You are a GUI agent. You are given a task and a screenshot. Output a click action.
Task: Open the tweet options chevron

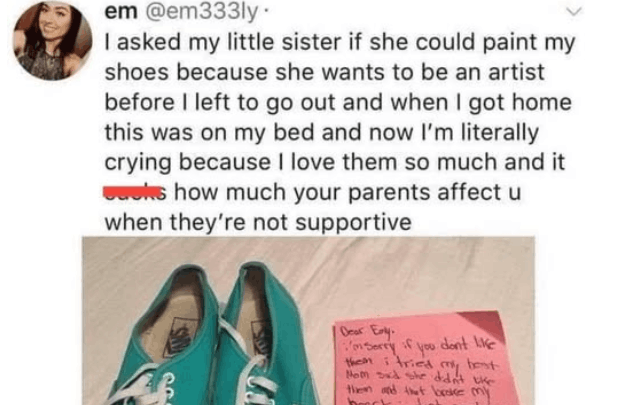point(573,12)
